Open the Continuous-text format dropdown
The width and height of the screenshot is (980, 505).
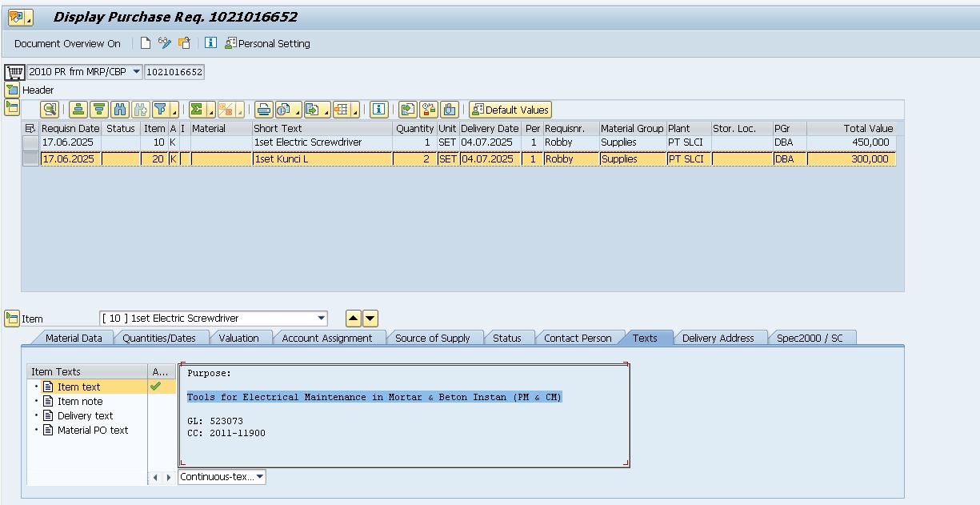pyautogui.click(x=259, y=477)
